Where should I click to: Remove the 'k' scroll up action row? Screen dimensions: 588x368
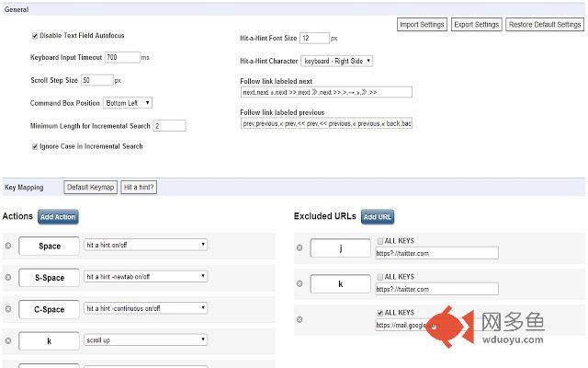8,340
